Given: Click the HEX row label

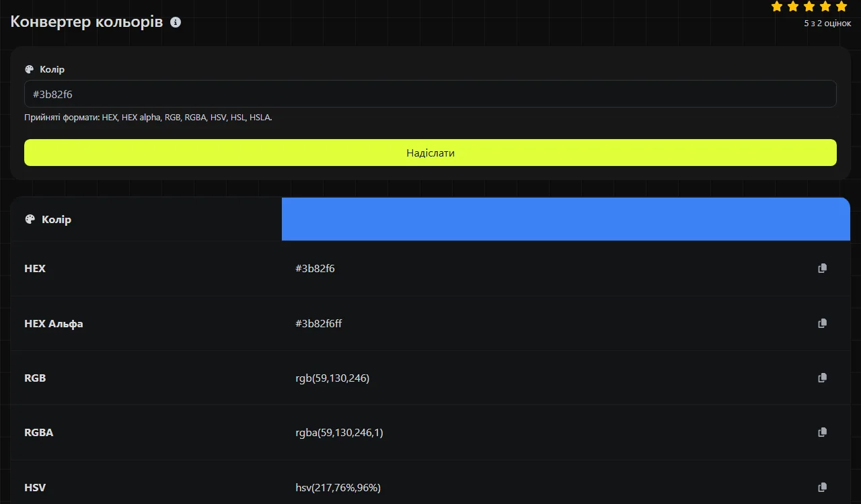Looking at the screenshot, I should 35,268.
